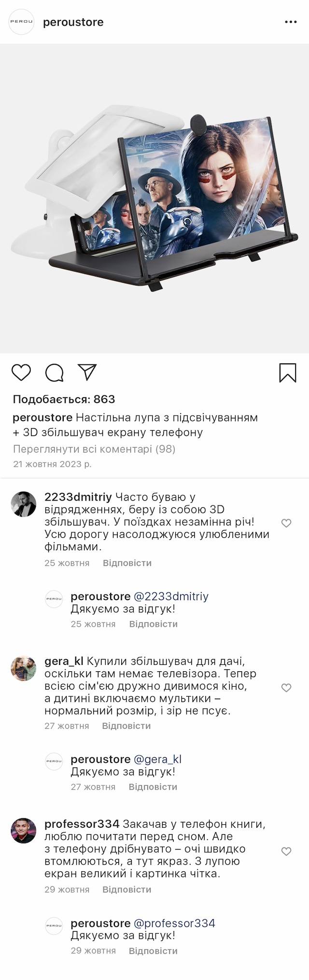Open the Perou logo avatar in the header

22,22
